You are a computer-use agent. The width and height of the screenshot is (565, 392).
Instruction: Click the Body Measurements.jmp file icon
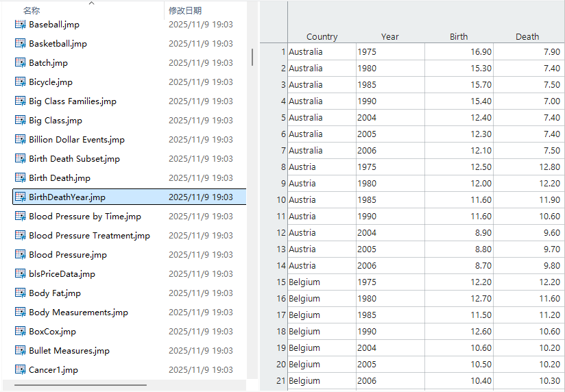(20, 312)
